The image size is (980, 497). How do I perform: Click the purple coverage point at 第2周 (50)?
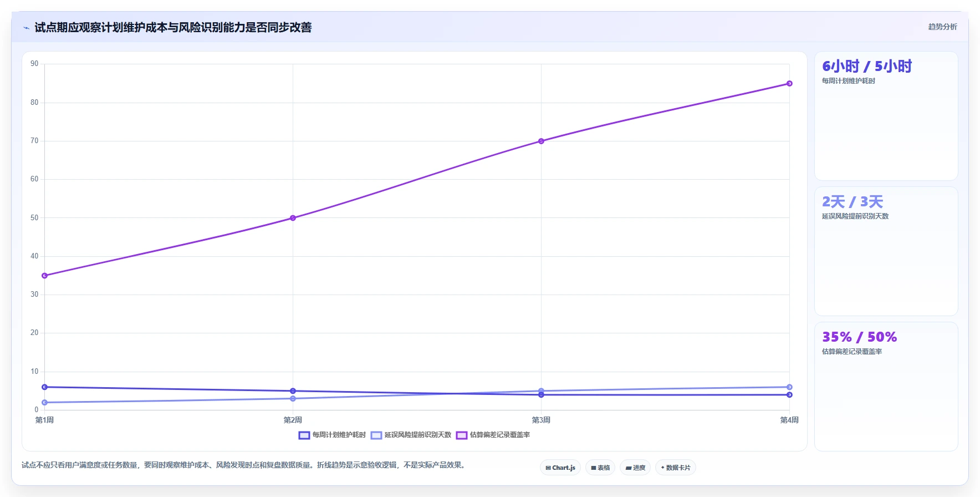tap(293, 218)
